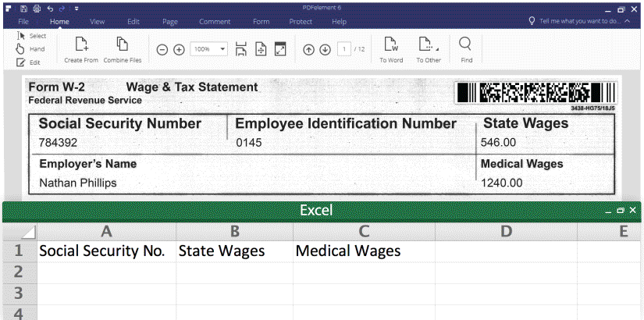Activate the Select tool
Image resolution: width=644 pixels, height=320 pixels.
tap(31, 36)
